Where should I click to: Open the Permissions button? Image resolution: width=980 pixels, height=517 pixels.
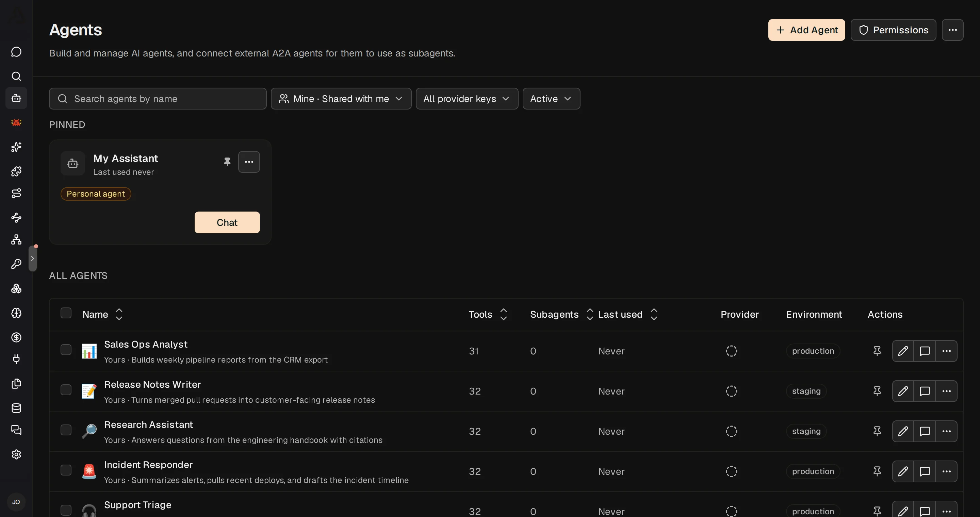(x=893, y=30)
